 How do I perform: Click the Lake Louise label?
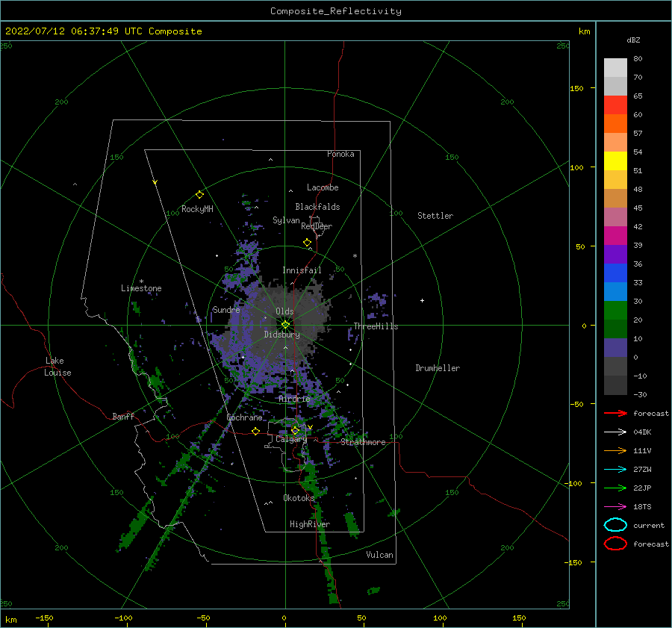[57, 367]
